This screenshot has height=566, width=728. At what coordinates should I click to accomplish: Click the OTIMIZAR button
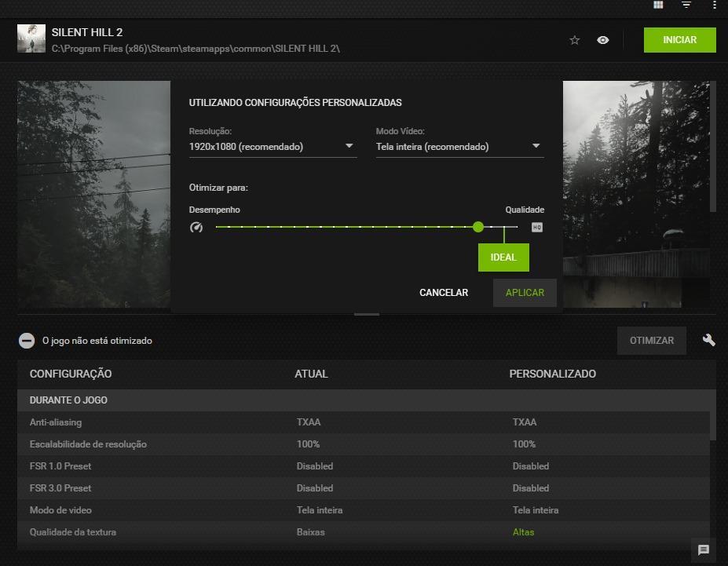(x=651, y=341)
